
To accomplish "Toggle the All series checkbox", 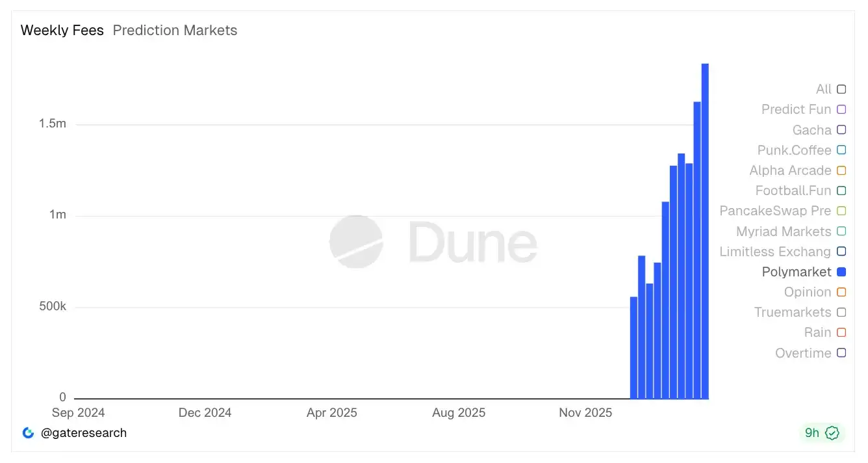I will pyautogui.click(x=841, y=90).
